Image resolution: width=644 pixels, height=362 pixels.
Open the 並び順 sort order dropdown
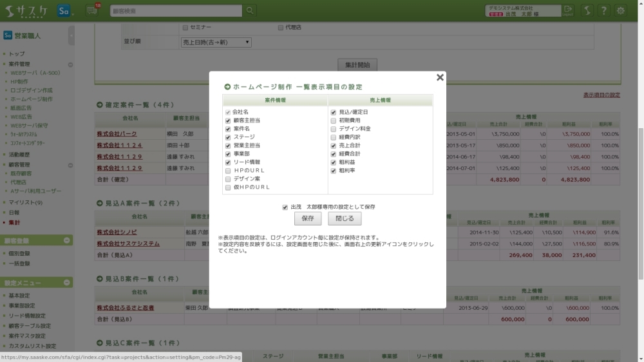pyautogui.click(x=216, y=43)
